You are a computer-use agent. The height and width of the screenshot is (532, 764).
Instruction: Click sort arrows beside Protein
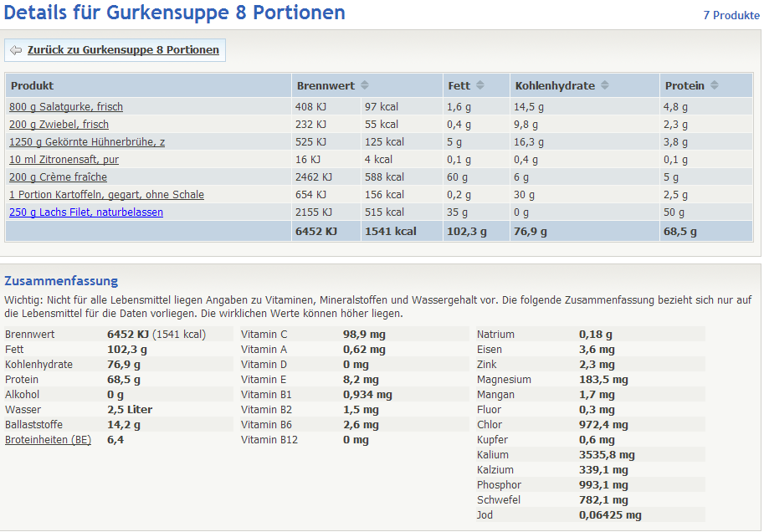(x=715, y=86)
